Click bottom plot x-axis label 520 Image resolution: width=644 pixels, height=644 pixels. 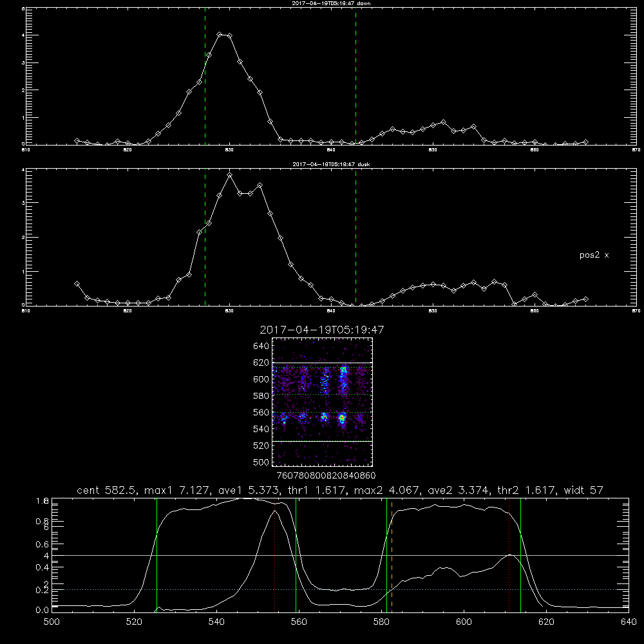click(x=134, y=622)
